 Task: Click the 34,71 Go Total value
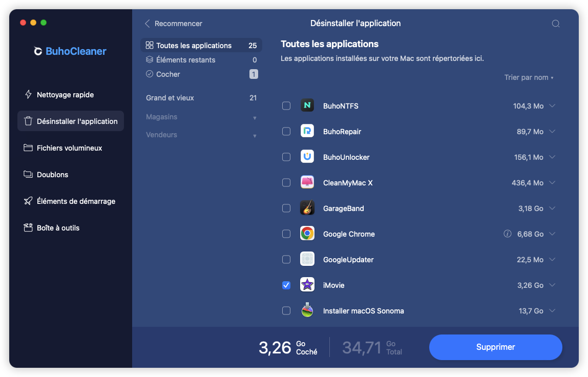pos(372,347)
